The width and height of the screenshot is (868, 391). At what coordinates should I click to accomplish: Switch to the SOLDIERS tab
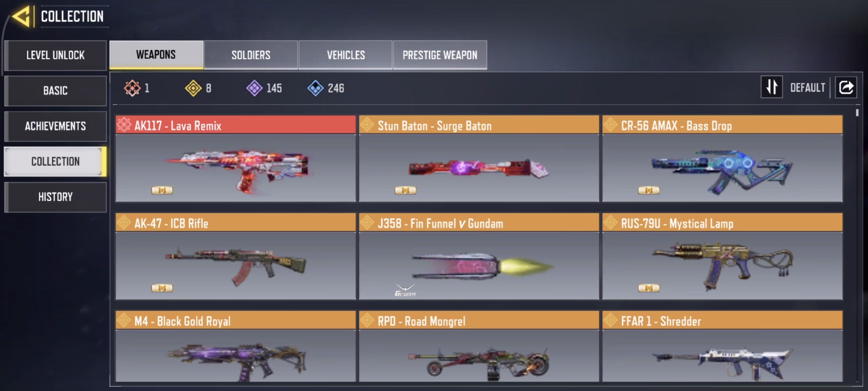(x=251, y=55)
